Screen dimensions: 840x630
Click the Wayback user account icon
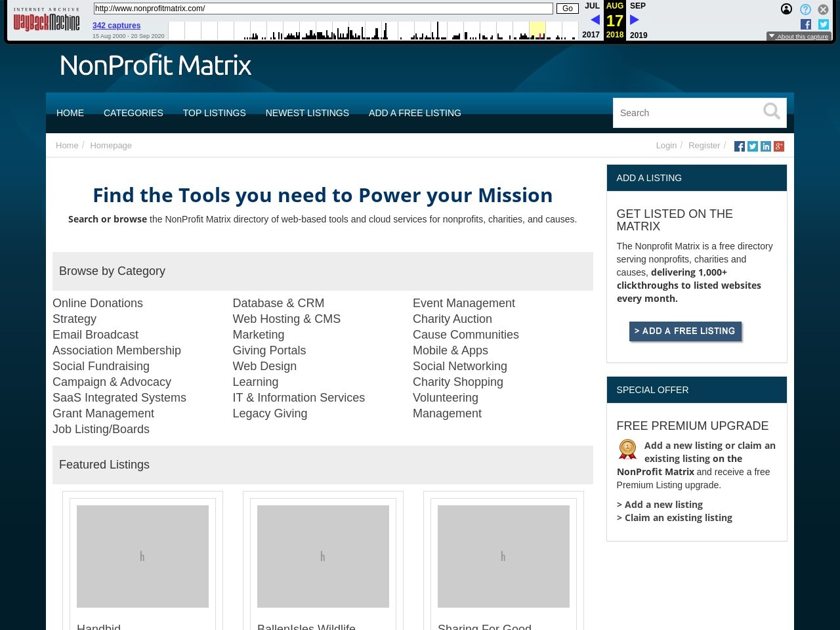coord(786,9)
